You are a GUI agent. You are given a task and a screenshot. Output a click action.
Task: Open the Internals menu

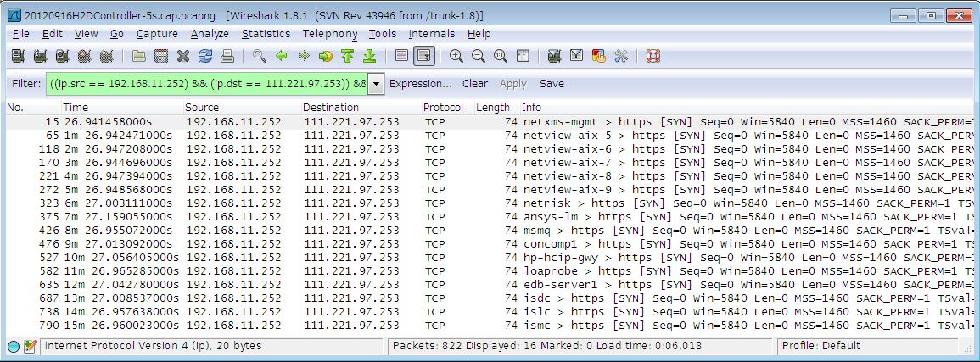point(431,34)
